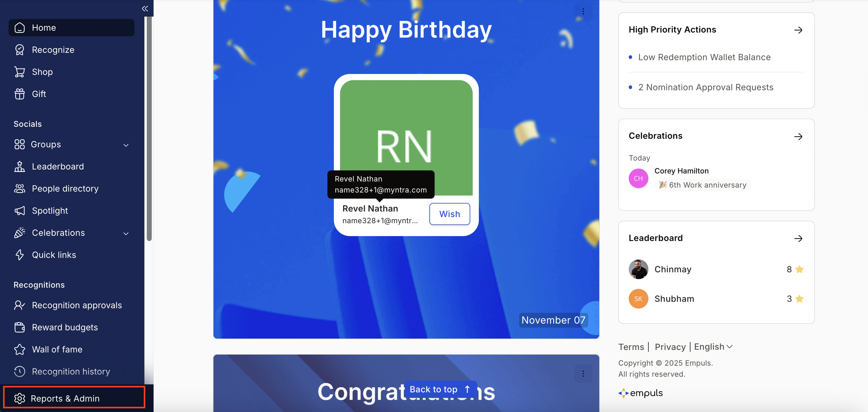Open People directory menu item
Screen dimensions: 868x412
72,189
